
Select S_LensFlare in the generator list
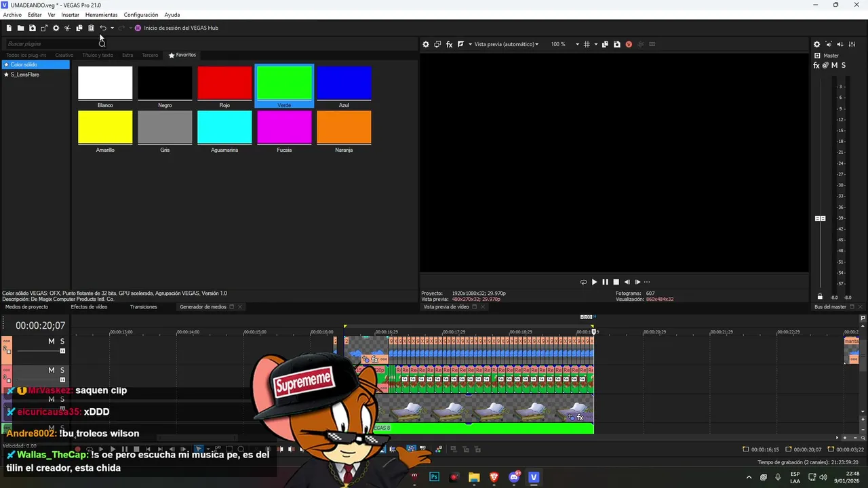35,75
